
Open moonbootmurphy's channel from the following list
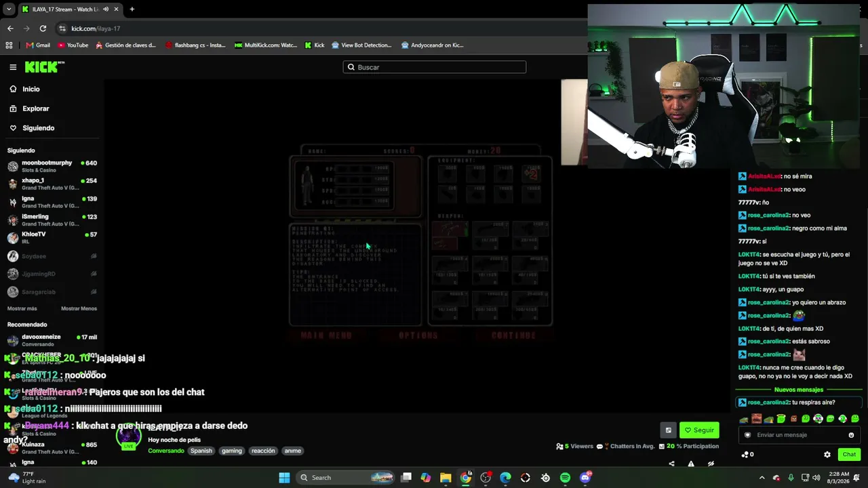point(52,166)
